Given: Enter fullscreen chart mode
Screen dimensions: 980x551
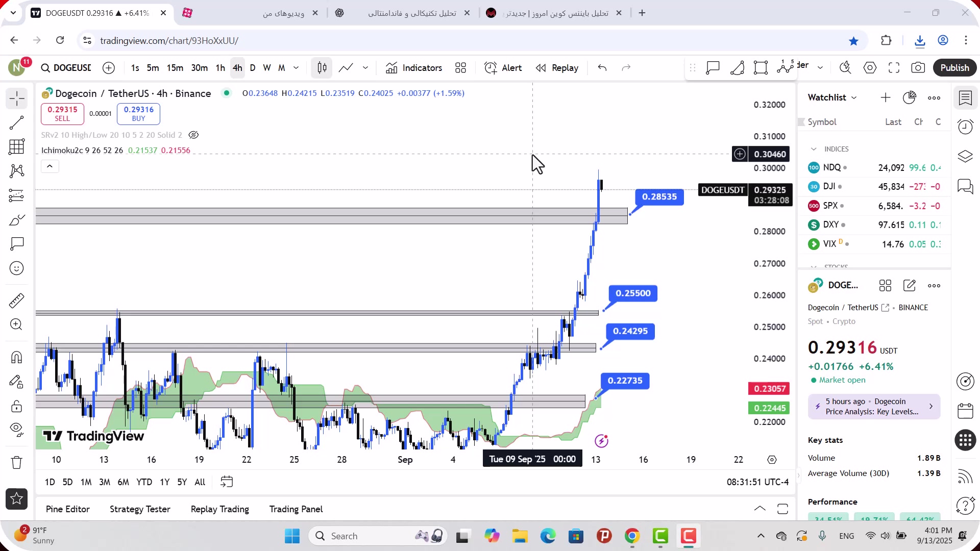Looking at the screenshot, I should (894, 68).
